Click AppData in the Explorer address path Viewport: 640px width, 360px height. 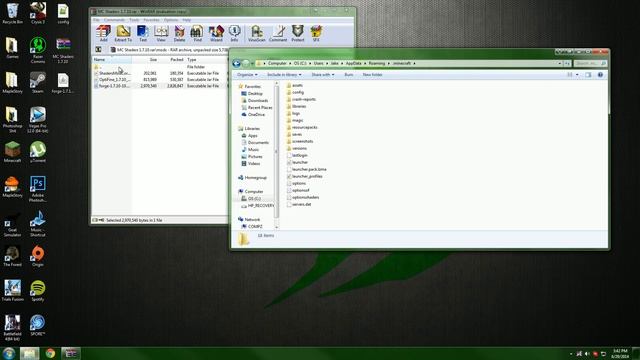point(353,63)
